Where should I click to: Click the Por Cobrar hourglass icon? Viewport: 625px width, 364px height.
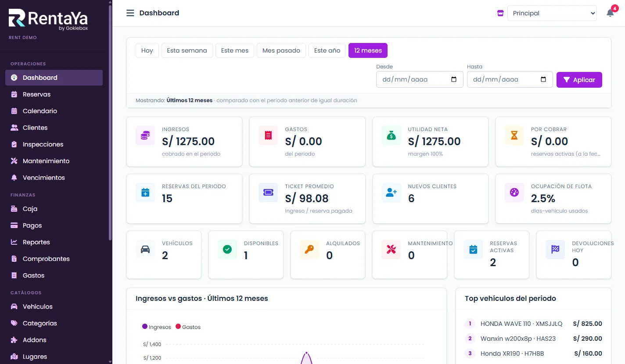coord(514,136)
